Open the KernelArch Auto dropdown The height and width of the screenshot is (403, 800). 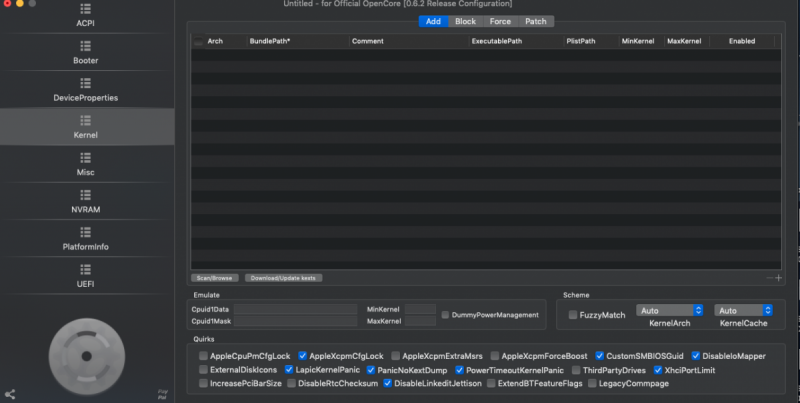point(669,310)
